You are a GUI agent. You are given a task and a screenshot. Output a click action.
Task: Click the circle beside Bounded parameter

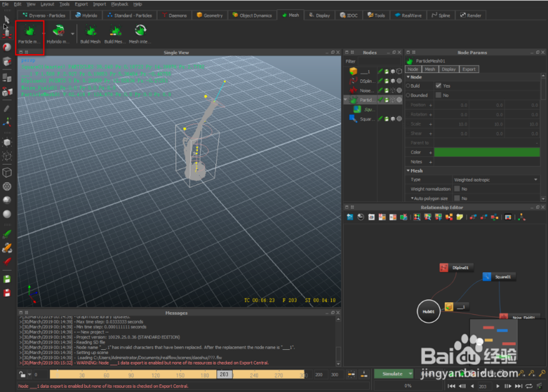coord(408,95)
